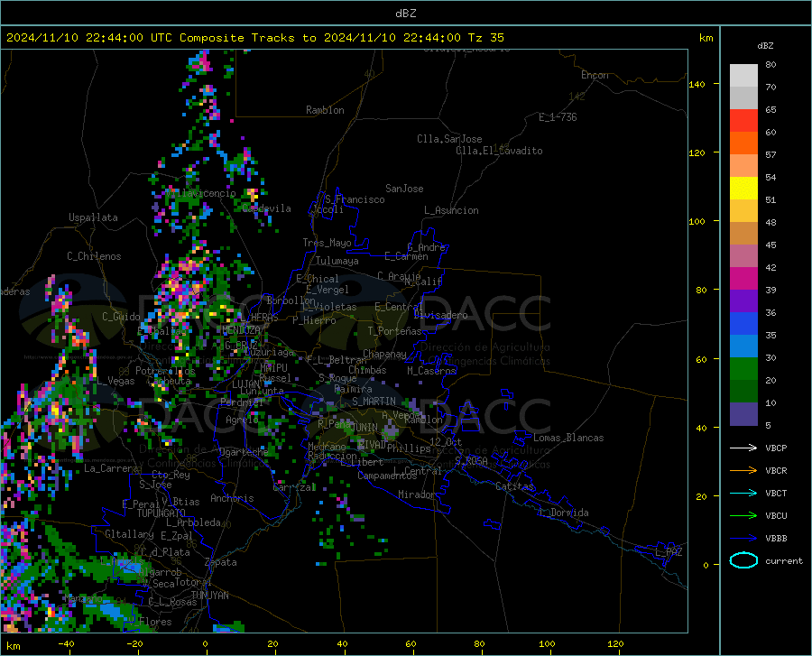This screenshot has width=812, height=656.
Task: Click the Divisadero label
Action: click(440, 315)
